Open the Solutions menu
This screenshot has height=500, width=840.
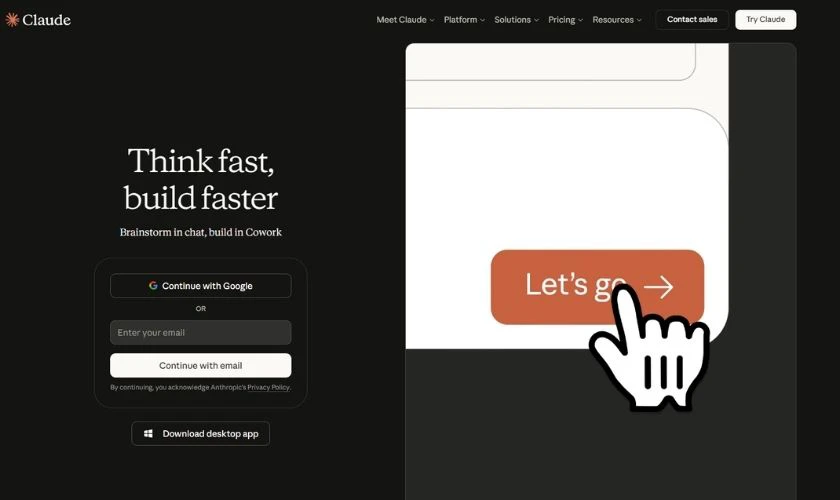pos(516,20)
